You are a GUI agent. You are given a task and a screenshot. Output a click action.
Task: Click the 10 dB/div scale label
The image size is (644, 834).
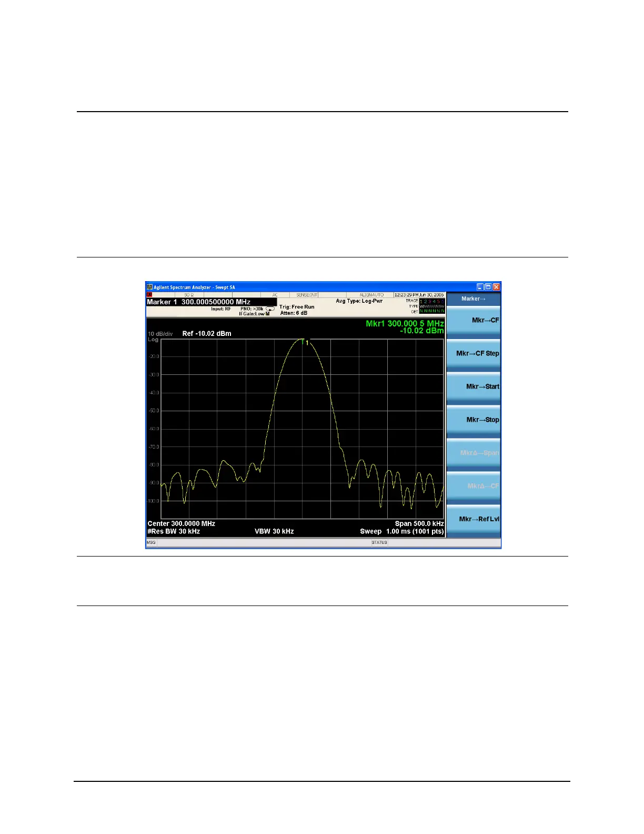[x=160, y=334]
